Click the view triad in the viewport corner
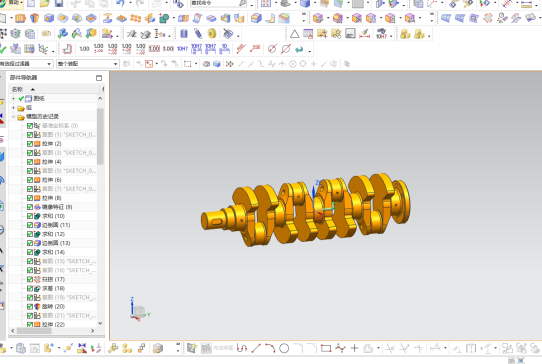 (x=139, y=310)
